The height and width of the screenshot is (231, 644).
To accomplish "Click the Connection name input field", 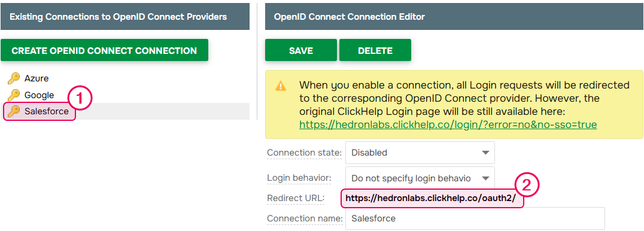I will [x=475, y=218].
